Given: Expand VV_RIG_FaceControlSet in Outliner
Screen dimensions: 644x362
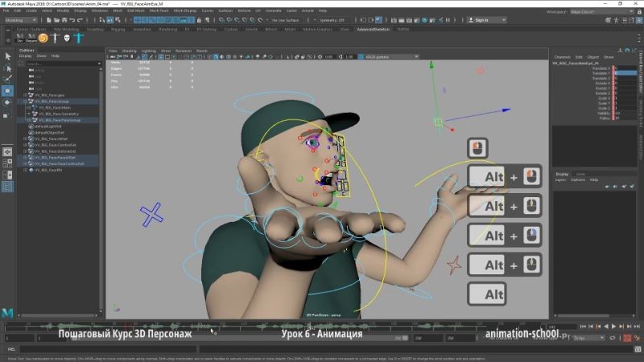Looking at the screenshot, I should (x=25, y=163).
